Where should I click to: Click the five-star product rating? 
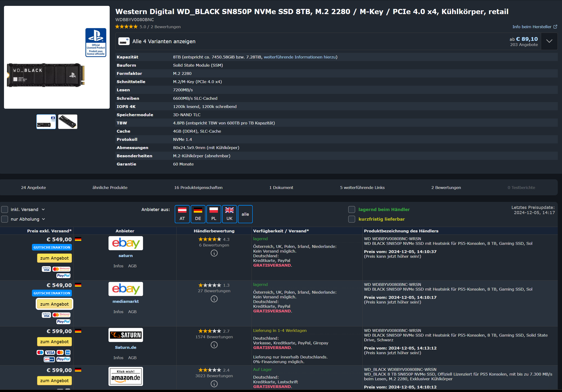pyautogui.click(x=126, y=27)
